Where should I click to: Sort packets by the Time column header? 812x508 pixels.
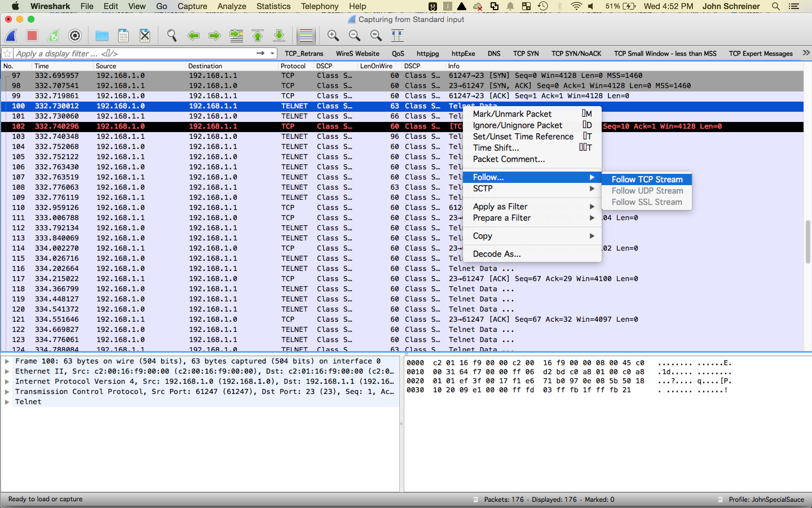point(62,66)
